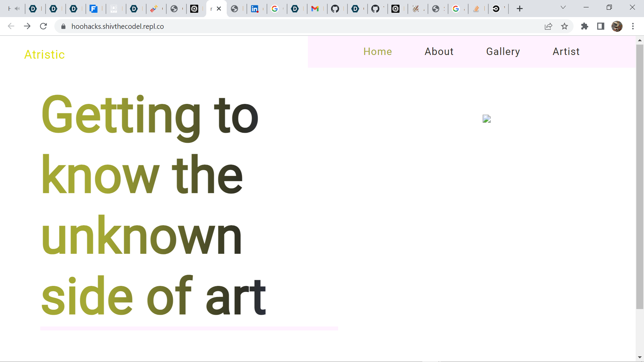
Task: Click the scrollbar down arrow
Action: pos(640,357)
